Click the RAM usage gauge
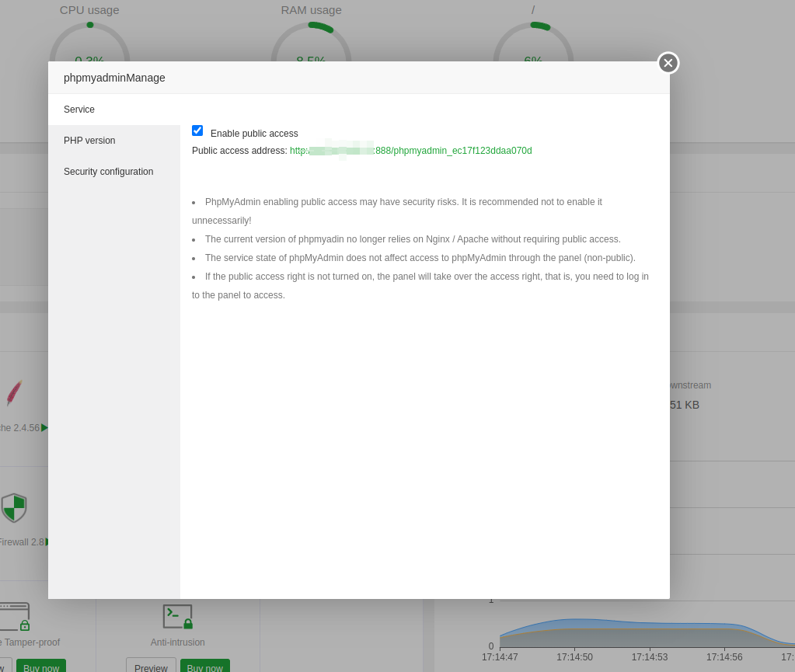 coord(312,41)
